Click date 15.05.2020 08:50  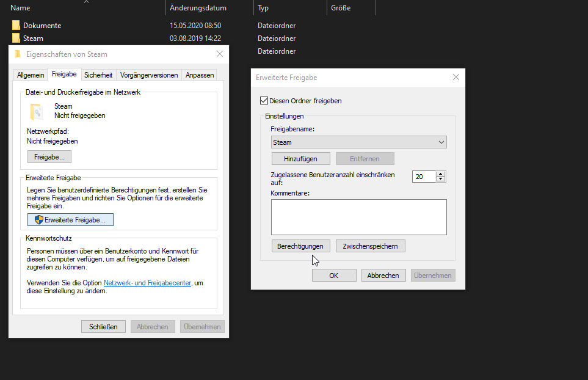coord(195,26)
